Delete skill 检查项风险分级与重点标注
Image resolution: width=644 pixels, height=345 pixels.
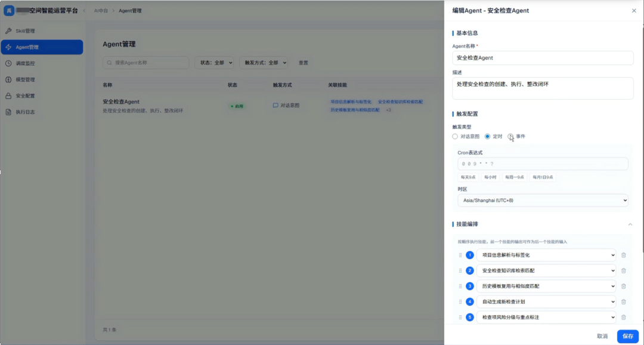[624, 317]
